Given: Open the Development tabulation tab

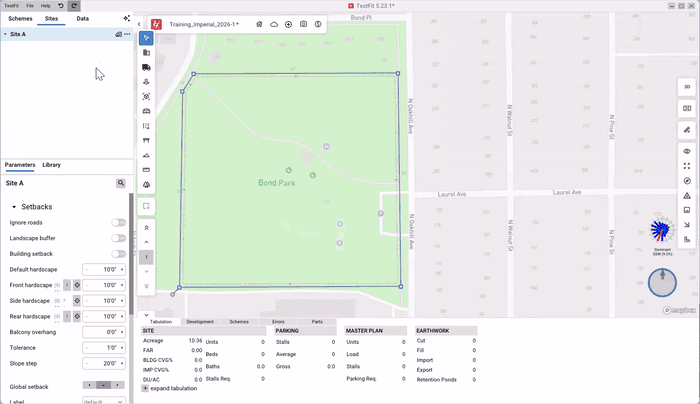Looking at the screenshot, I should pyautogui.click(x=200, y=321).
